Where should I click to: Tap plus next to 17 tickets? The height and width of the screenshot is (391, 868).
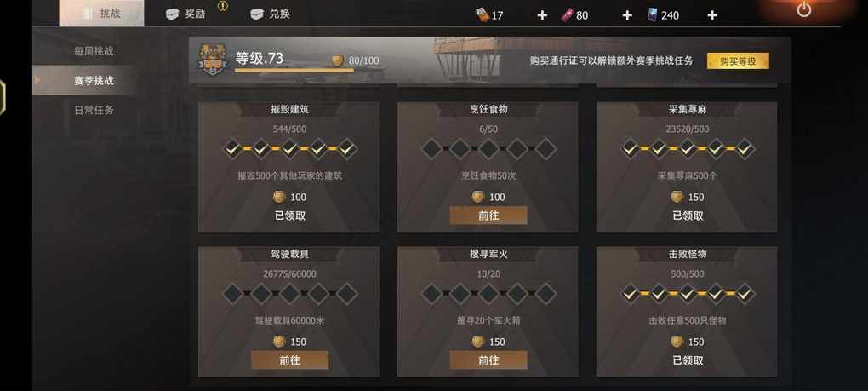pos(542,15)
